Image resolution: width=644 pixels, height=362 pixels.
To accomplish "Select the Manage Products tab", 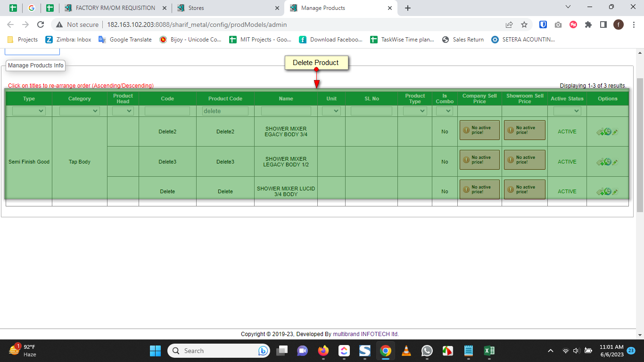I will pos(340,8).
